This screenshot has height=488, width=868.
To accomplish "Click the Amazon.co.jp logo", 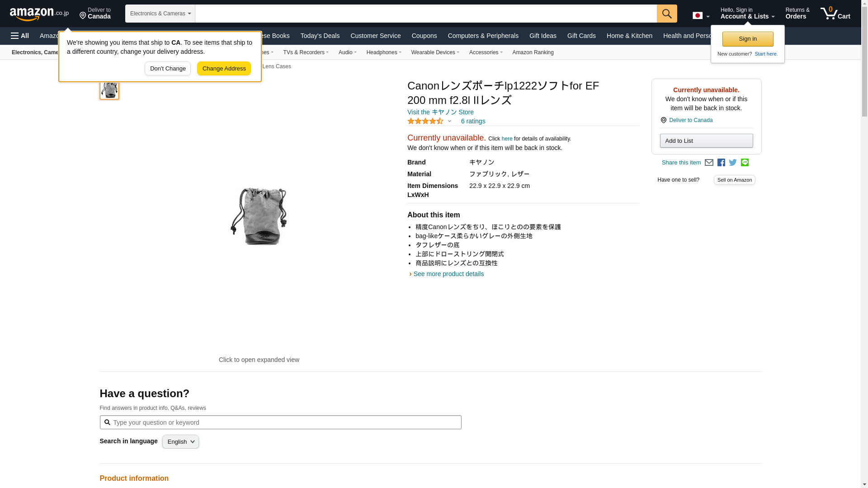I will (39, 14).
